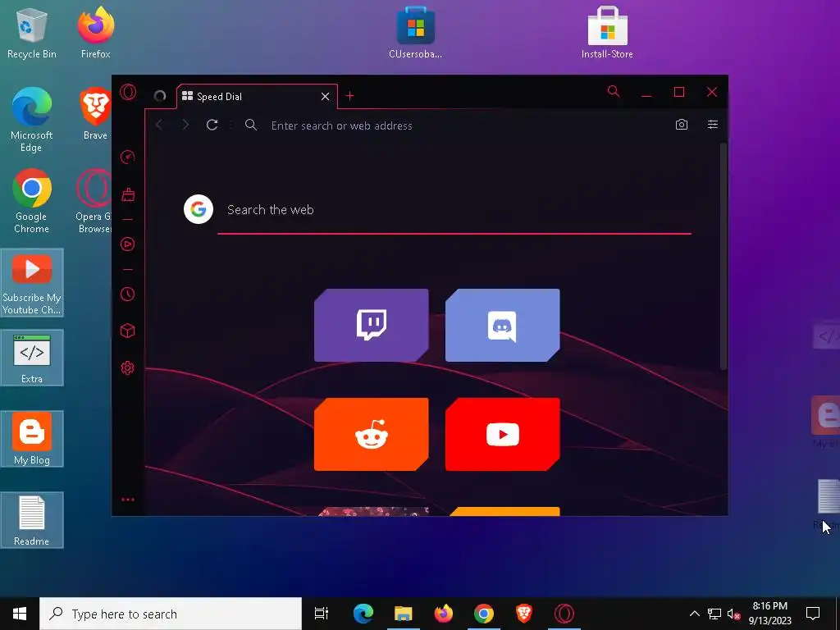Open Settings gear icon in sidebar
Screen dimensions: 840x630
click(127, 368)
